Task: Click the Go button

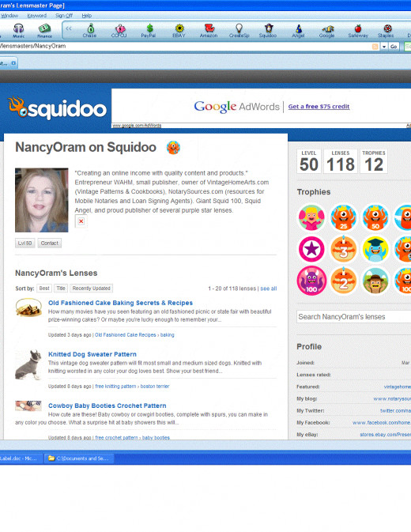Action: point(394,47)
